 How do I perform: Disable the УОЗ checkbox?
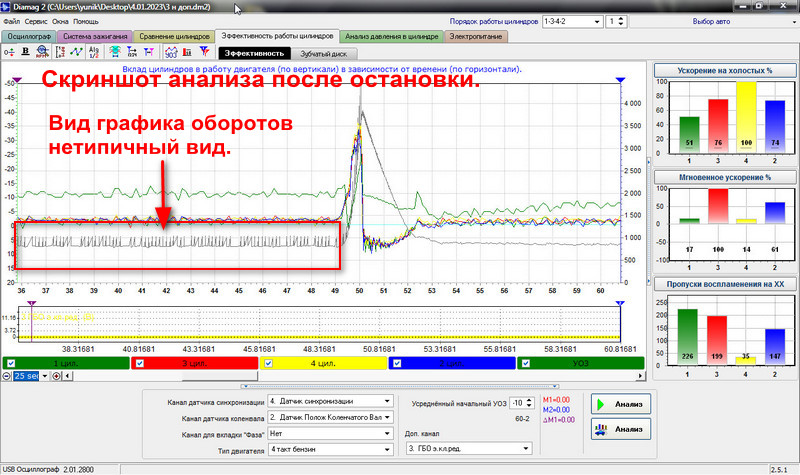tap(526, 363)
